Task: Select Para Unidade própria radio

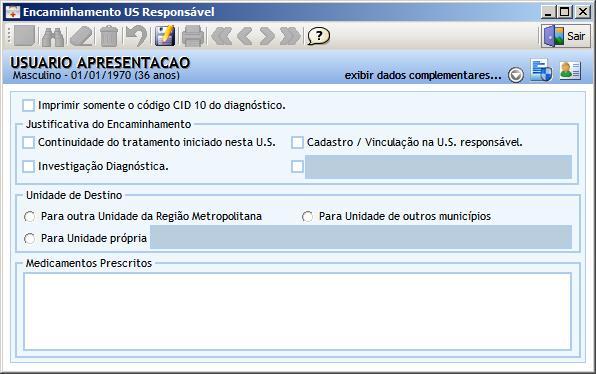Action: coord(29,239)
